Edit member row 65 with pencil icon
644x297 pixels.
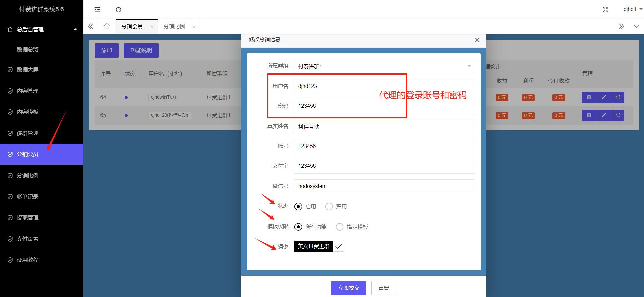coord(604,115)
